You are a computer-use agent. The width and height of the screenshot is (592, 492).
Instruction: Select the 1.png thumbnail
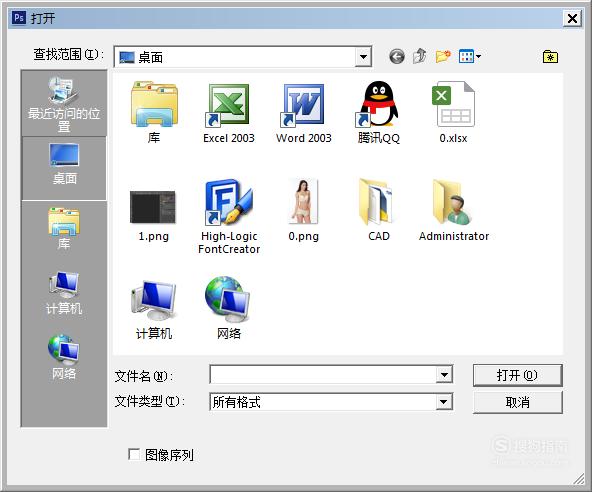pyautogui.click(x=153, y=216)
